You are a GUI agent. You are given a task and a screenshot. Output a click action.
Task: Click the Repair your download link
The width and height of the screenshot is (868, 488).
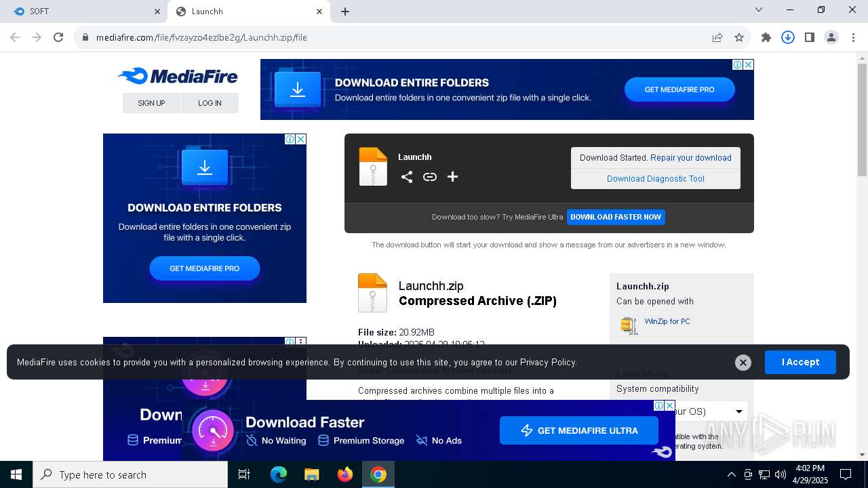coord(691,158)
